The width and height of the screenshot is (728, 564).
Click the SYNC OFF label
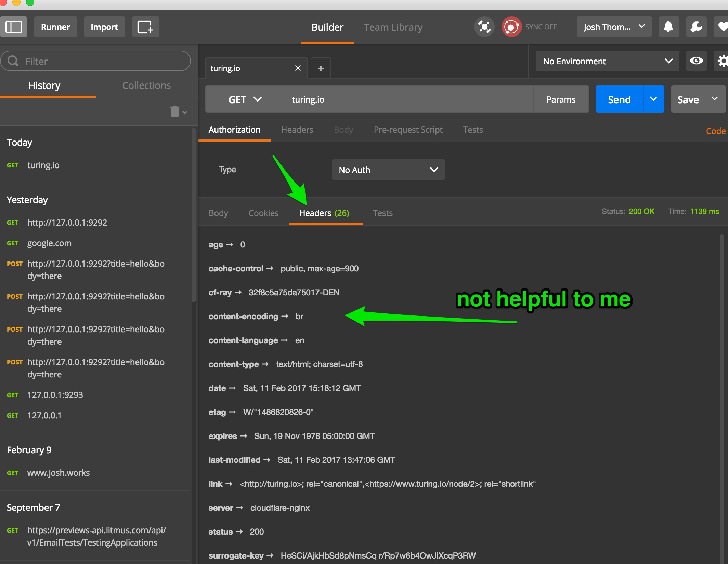(541, 27)
